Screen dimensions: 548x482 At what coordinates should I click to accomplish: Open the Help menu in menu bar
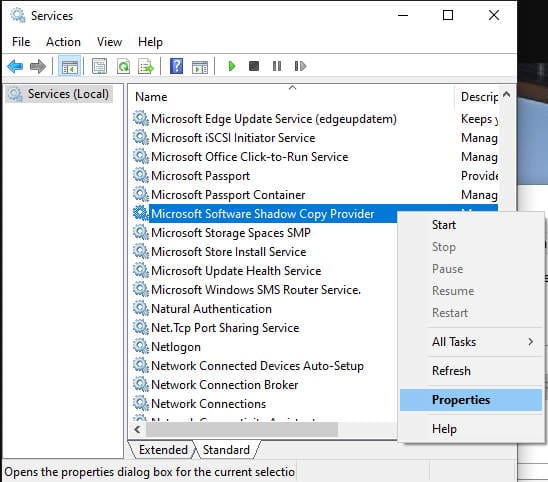click(150, 42)
